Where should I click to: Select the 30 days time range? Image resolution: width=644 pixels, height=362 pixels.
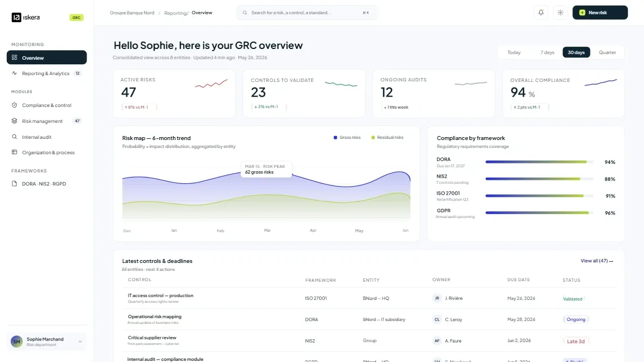pyautogui.click(x=576, y=52)
